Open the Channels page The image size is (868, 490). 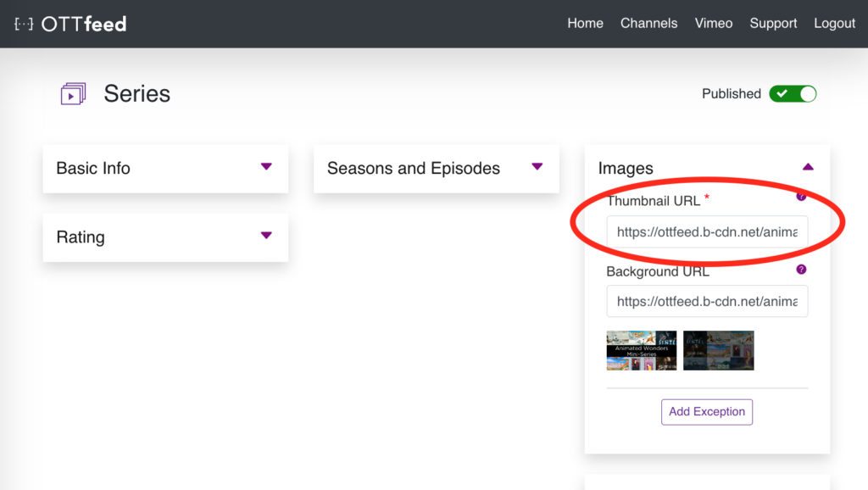(x=648, y=23)
